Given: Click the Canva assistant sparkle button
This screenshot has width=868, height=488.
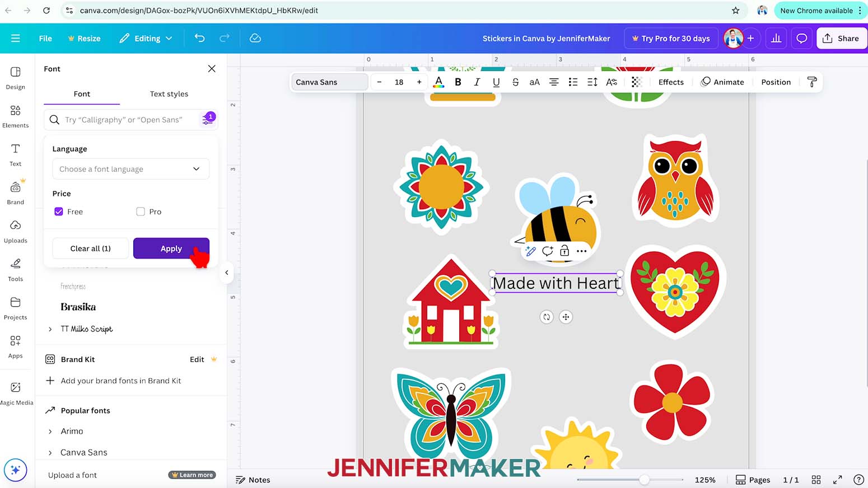Looking at the screenshot, I should pos(16,470).
